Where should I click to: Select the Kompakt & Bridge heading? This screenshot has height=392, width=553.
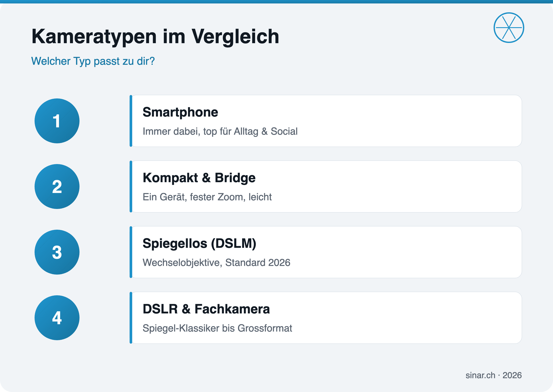tap(199, 178)
